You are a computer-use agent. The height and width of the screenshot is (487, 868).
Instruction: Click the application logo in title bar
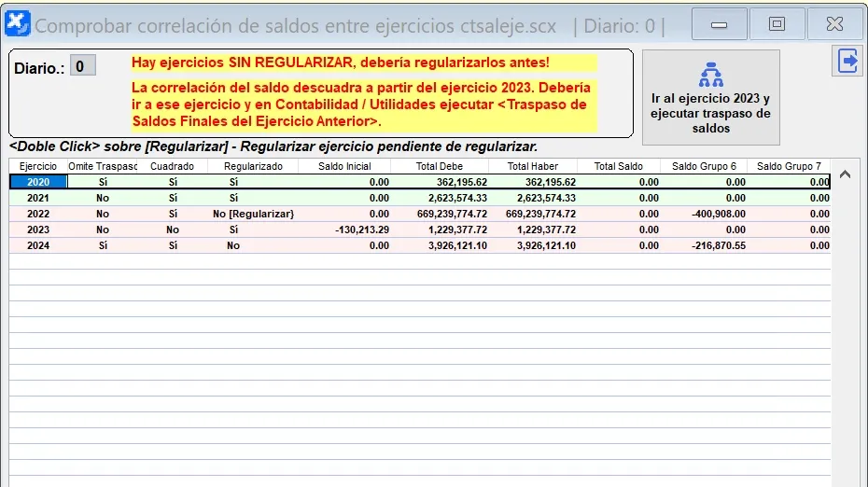pos(18,24)
